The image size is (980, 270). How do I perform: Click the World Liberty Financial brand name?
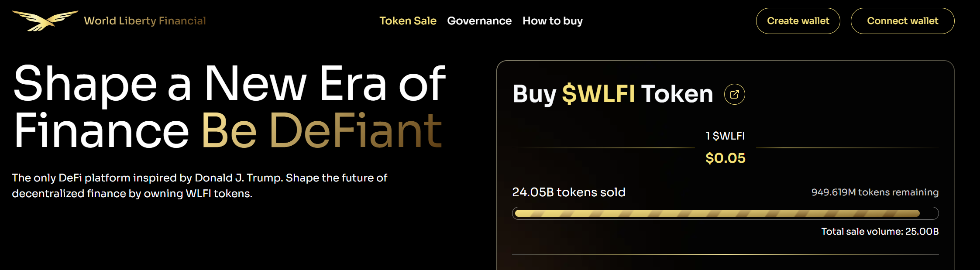[144, 21]
